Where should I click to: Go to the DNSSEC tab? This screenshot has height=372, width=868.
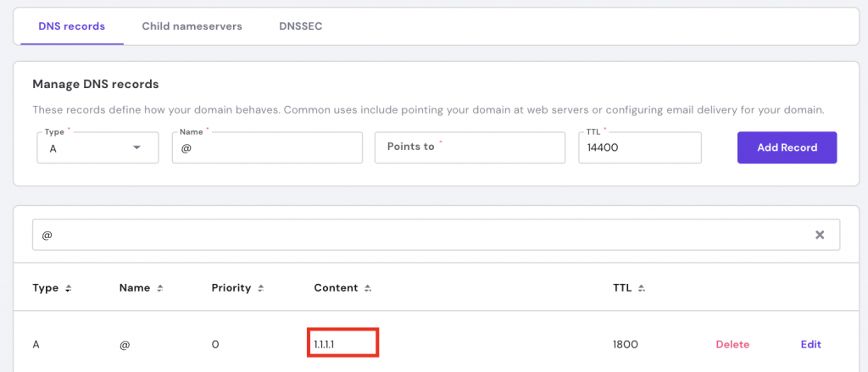(300, 26)
